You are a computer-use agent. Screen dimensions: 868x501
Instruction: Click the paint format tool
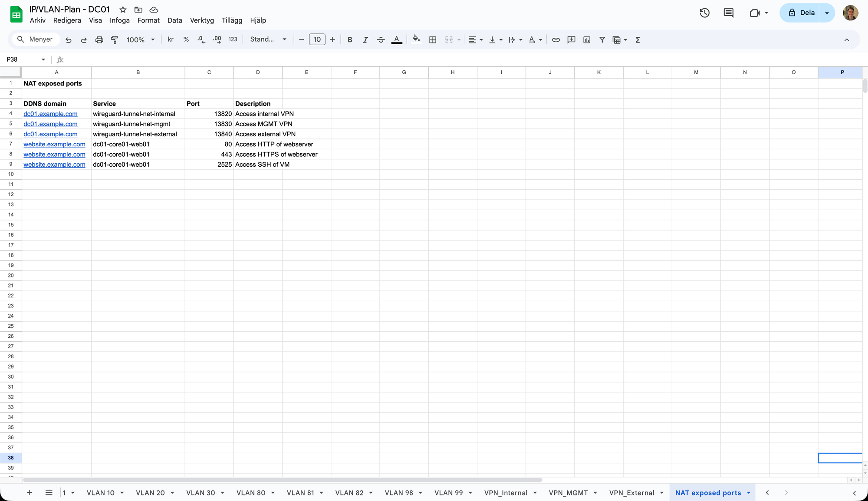(114, 40)
